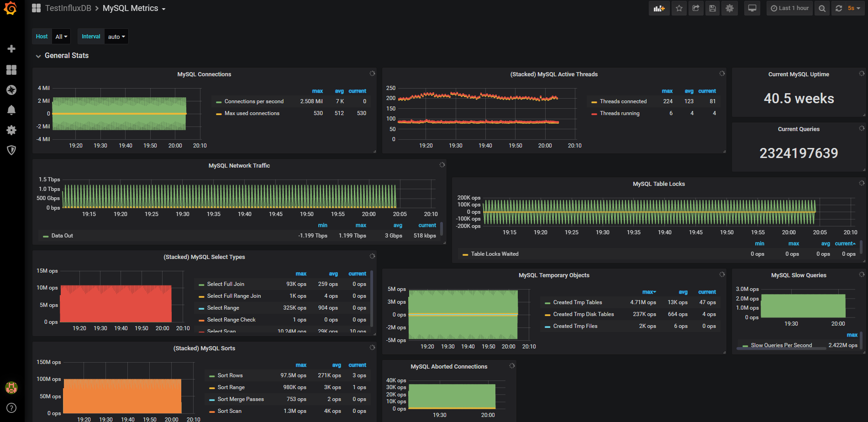
Task: Change Created Tmp Tables color swatch
Action: click(547, 303)
